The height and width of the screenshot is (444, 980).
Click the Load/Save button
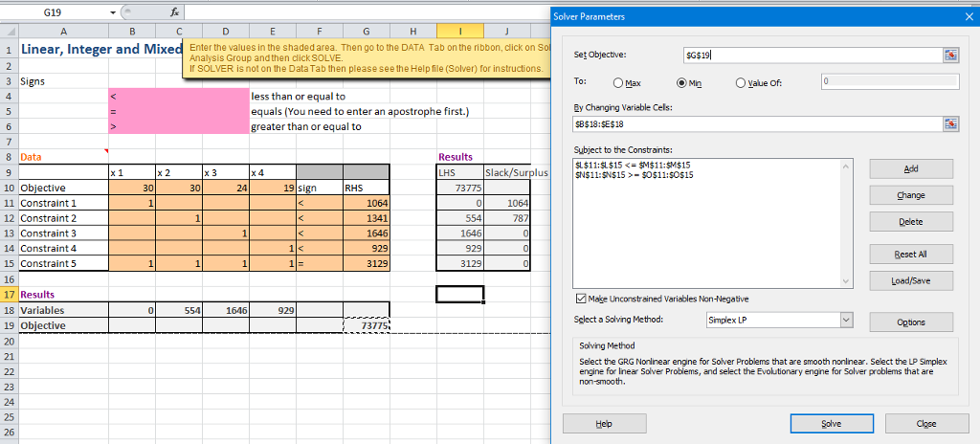click(x=911, y=280)
